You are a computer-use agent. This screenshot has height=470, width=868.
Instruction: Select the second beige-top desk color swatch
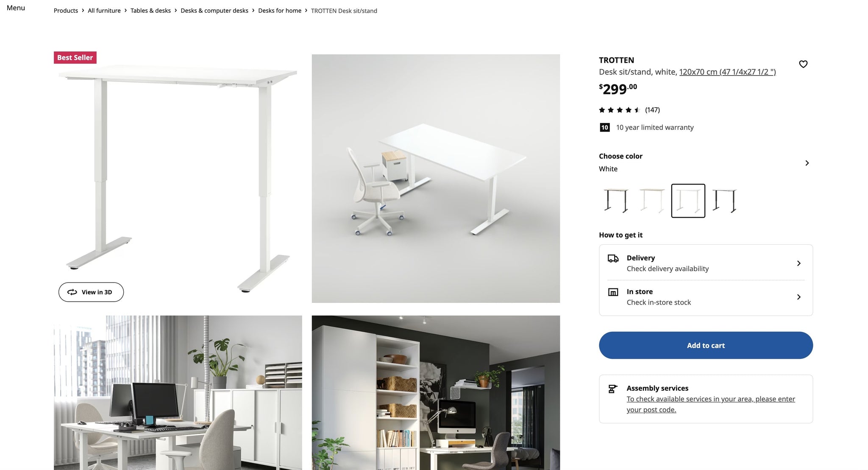point(652,201)
